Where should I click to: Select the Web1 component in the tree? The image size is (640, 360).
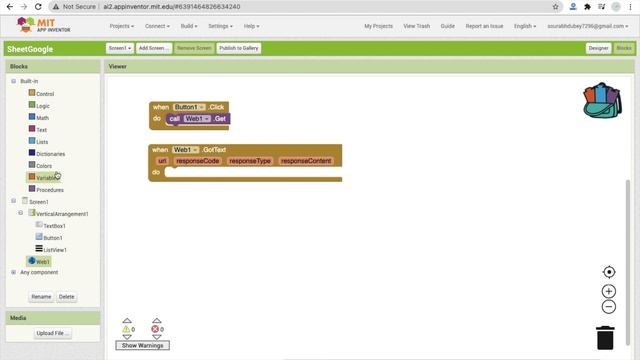coord(39,261)
